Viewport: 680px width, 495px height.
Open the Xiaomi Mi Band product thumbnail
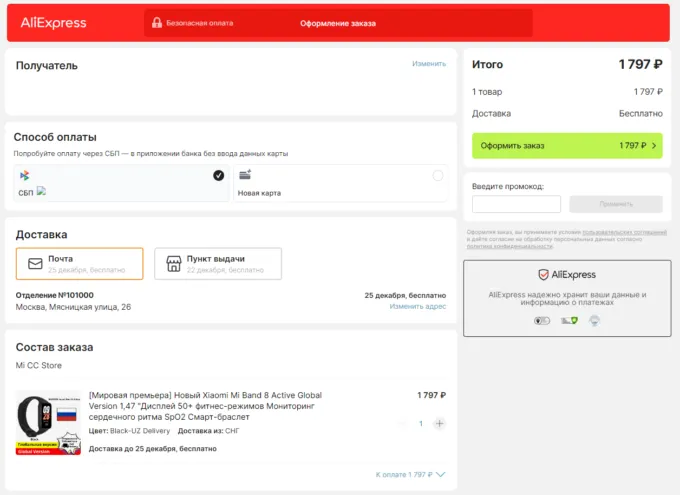[48, 423]
